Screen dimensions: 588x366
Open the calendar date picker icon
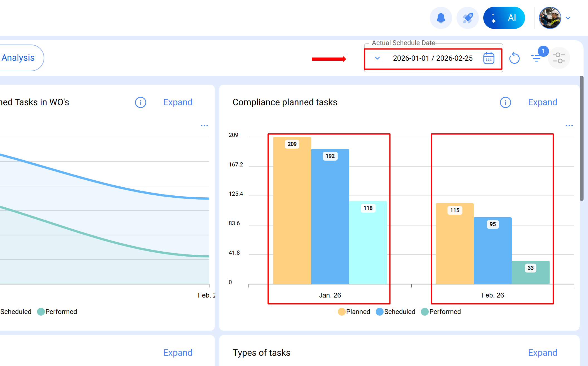click(x=489, y=58)
